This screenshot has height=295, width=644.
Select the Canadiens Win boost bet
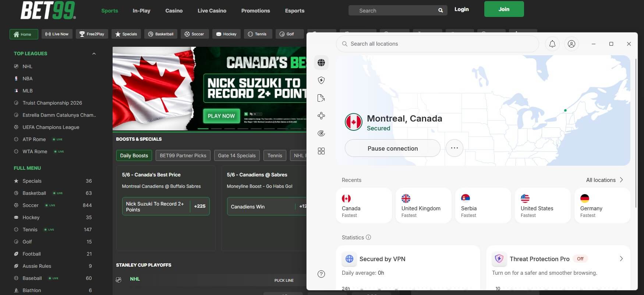[x=267, y=206]
